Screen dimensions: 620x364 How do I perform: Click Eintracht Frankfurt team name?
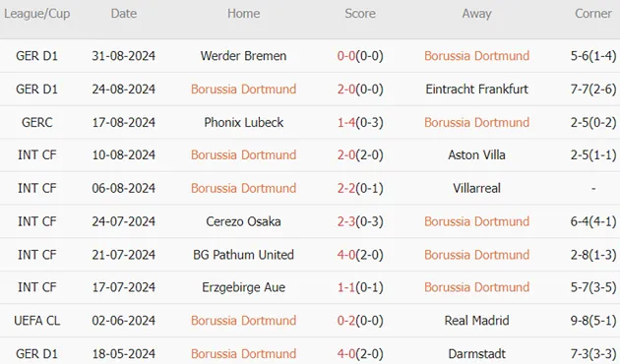[x=476, y=89]
